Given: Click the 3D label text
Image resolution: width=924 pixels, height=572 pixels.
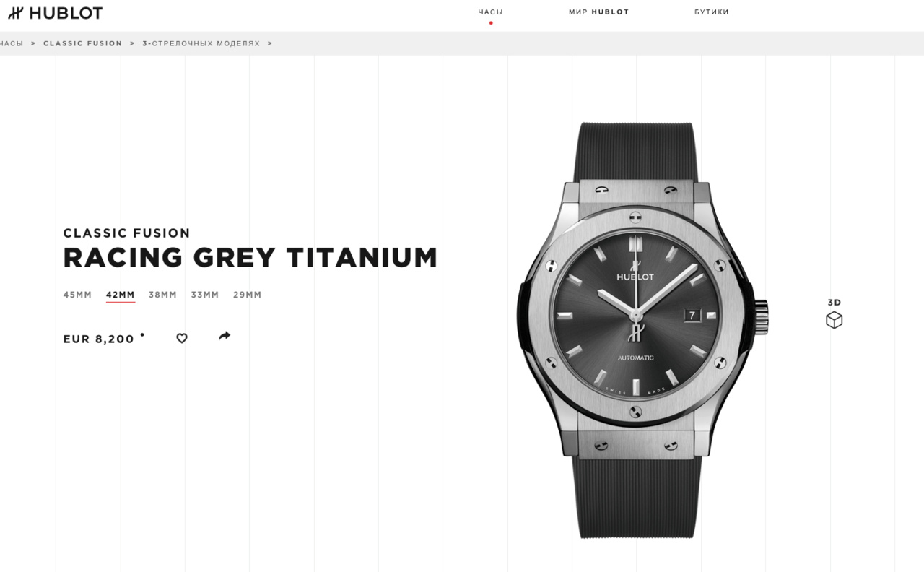Looking at the screenshot, I should coord(834,303).
